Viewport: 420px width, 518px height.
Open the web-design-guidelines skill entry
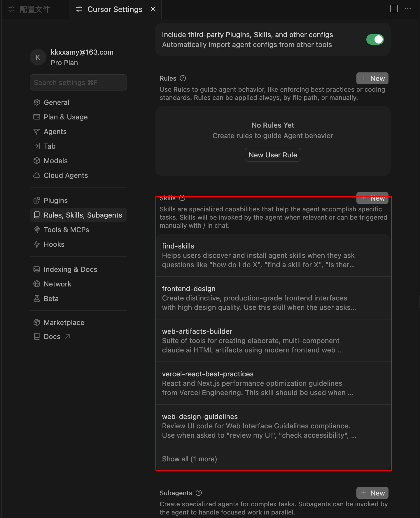[273, 426]
